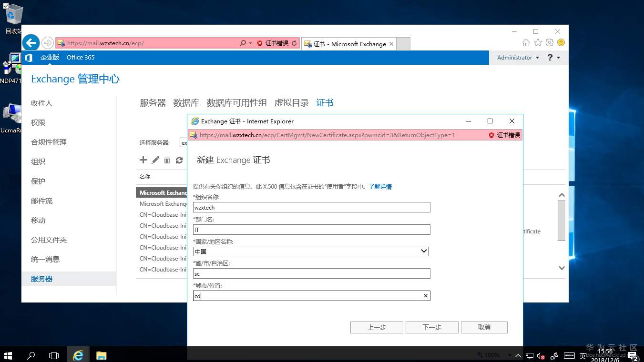Open the IE Tools gear icon
The width and height of the screenshot is (644, 362).
[x=549, y=42]
